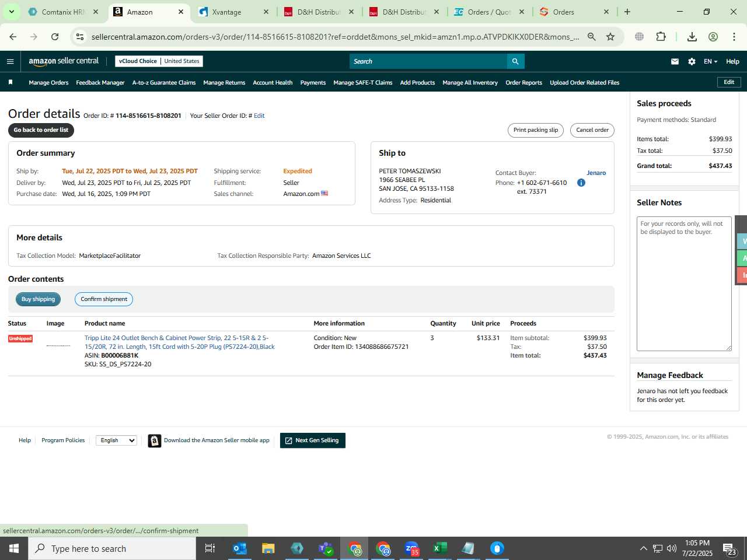
Task: Switch to the Xvantage tab
Action: 233,12
